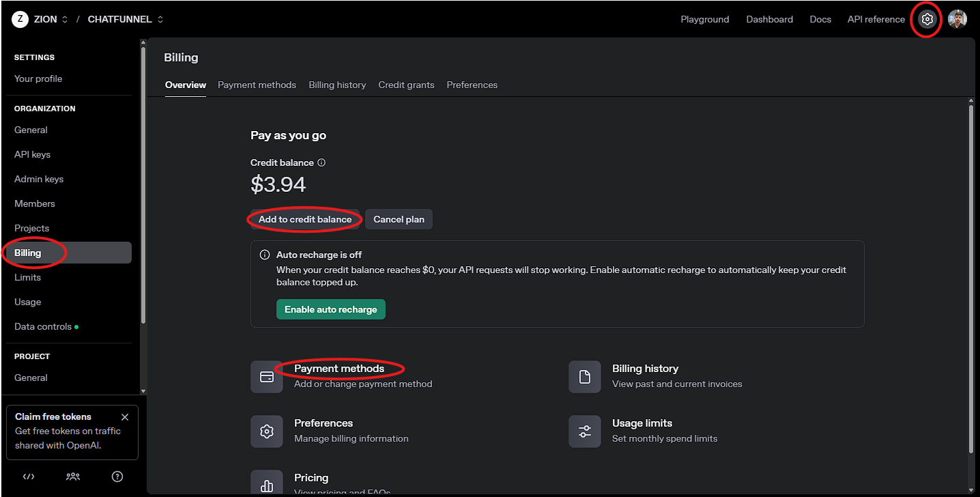Image resolution: width=980 pixels, height=497 pixels.
Task: Switch to the Preferences tab
Action: click(472, 85)
